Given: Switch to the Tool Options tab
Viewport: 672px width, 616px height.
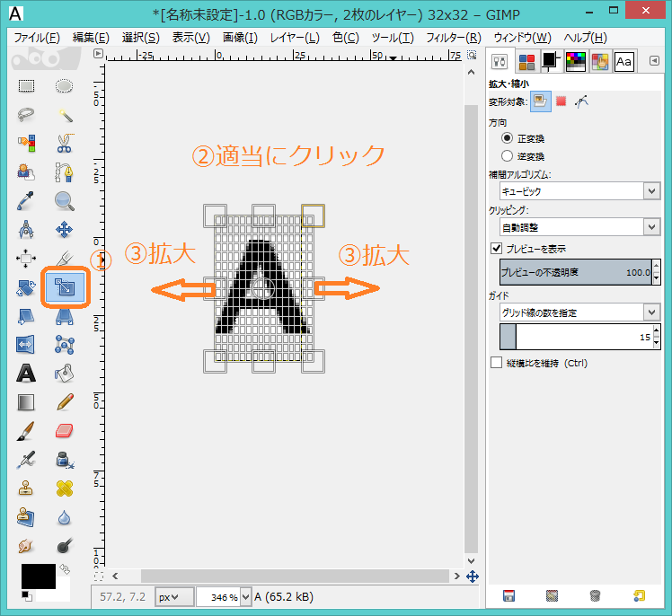Looking at the screenshot, I should [500, 62].
